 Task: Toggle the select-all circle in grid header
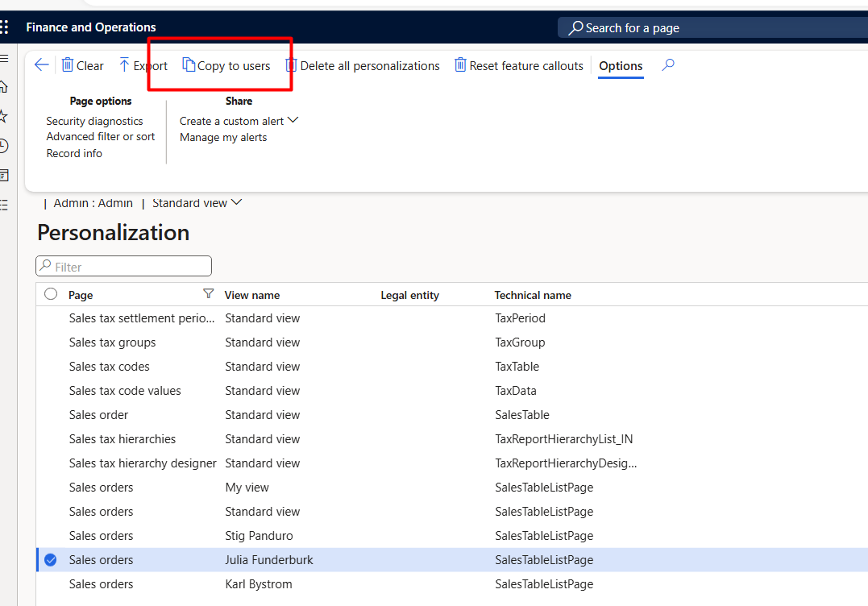coord(51,294)
